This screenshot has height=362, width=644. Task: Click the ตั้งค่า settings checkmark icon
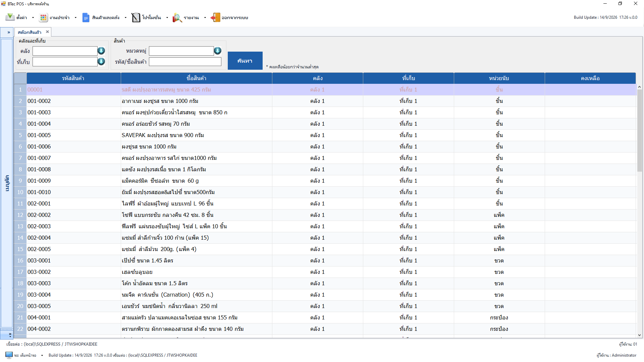pyautogui.click(x=10, y=17)
